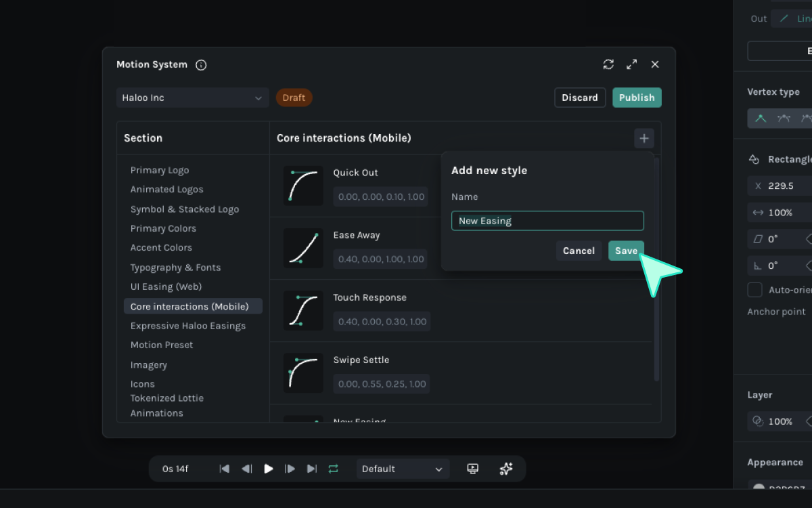
Task: Expand the Motion System panel to fullscreen
Action: pos(631,64)
